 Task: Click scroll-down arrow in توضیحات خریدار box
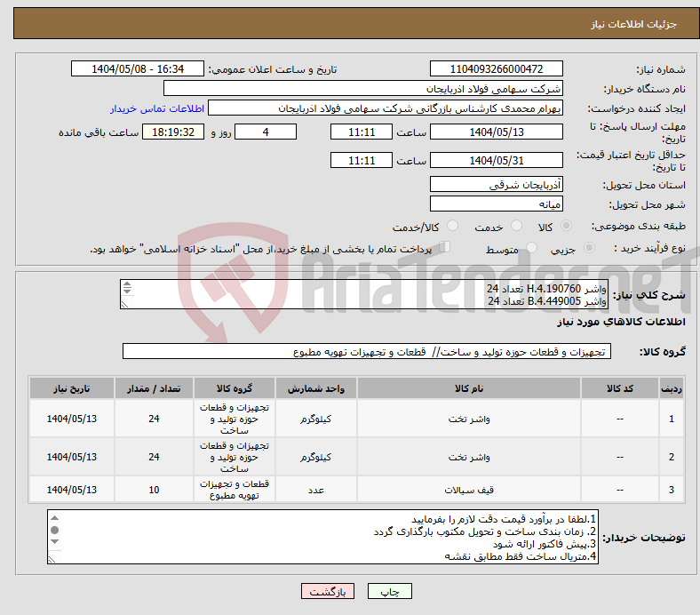pyautogui.click(x=54, y=542)
